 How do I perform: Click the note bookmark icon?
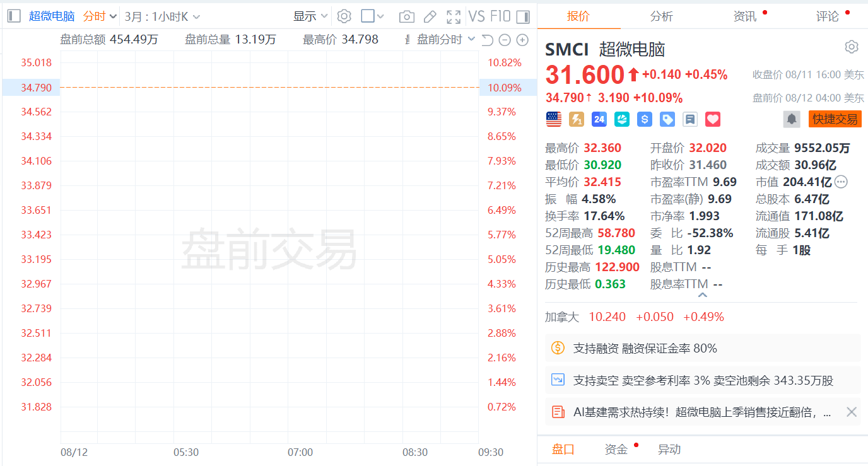tap(690, 119)
